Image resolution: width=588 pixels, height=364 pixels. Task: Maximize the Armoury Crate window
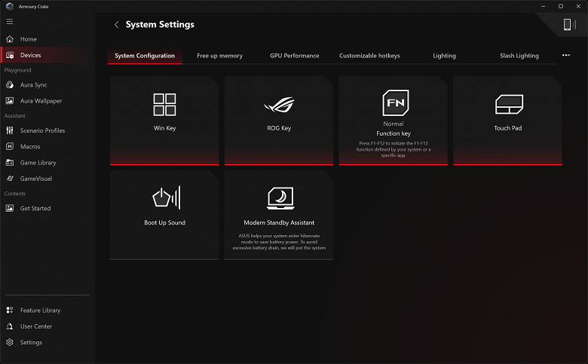tap(561, 6)
